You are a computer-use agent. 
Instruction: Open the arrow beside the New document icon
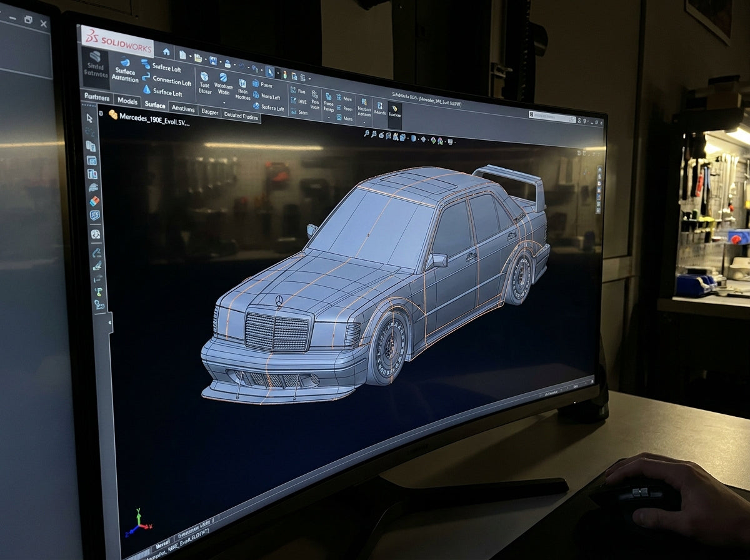(190, 56)
